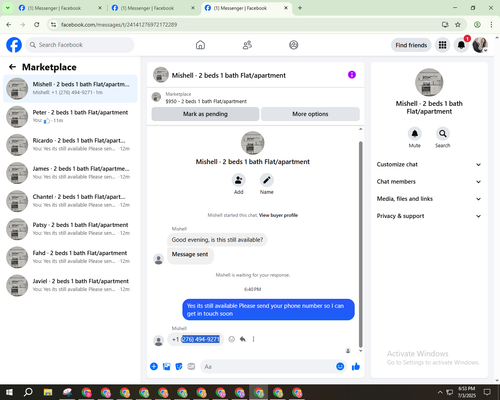Screen dimensions: 500x400
Task: Open the Friends icon in top navigation
Action: [x=247, y=45]
